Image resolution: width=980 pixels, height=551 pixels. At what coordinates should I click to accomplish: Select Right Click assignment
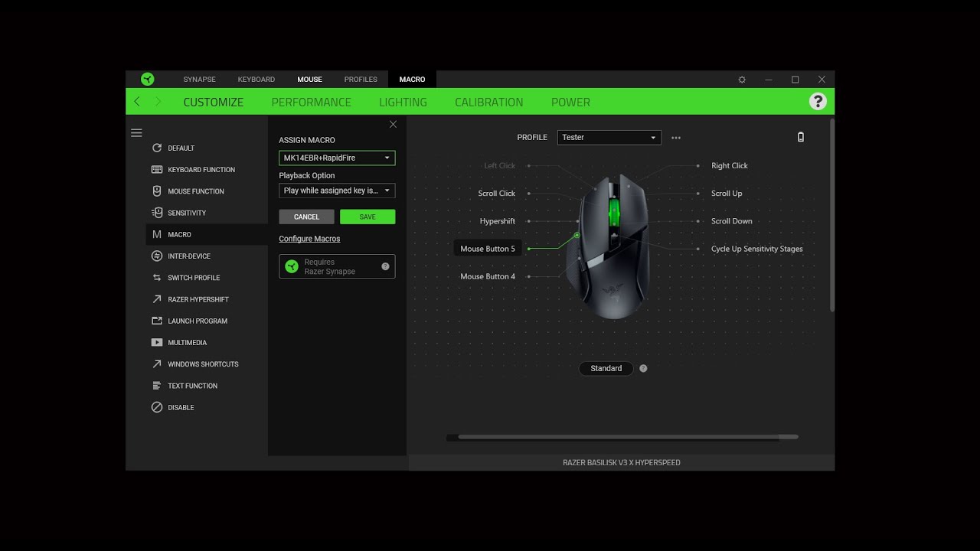730,165
